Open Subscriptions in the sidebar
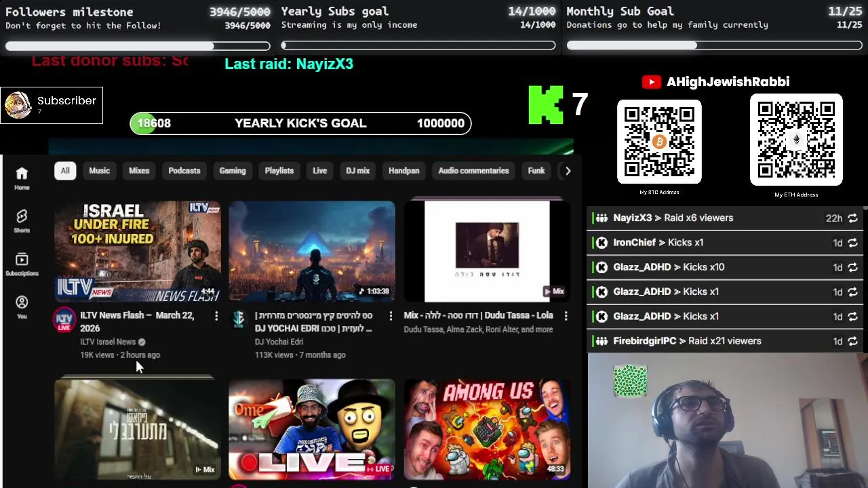 (22, 264)
